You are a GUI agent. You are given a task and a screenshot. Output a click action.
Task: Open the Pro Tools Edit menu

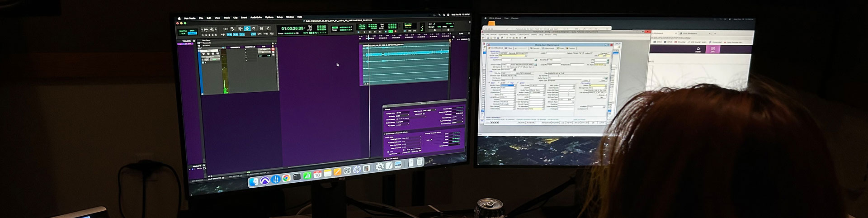[209, 18]
